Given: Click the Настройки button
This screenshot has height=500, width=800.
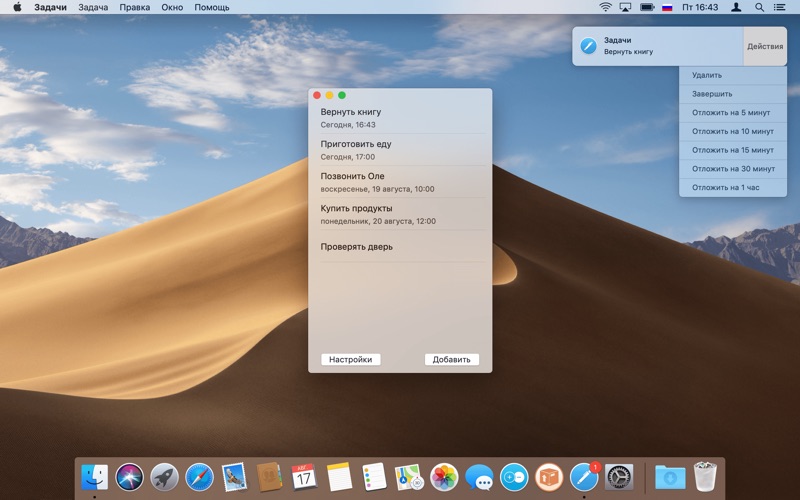Looking at the screenshot, I should point(351,359).
